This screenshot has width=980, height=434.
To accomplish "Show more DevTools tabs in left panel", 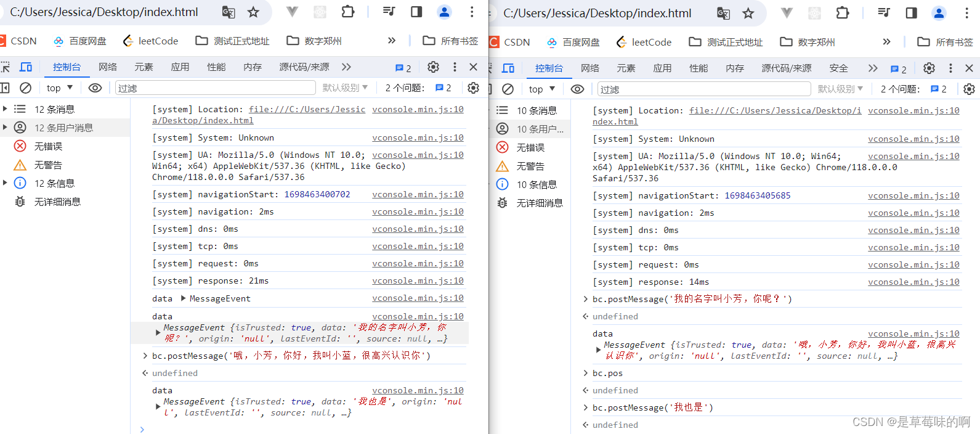I will [x=346, y=67].
